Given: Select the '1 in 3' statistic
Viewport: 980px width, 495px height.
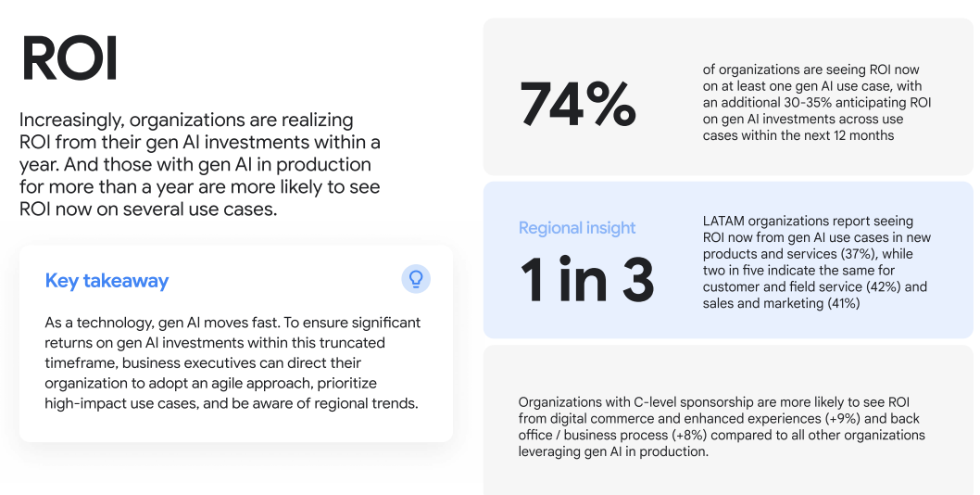Looking at the screenshot, I should click(587, 280).
